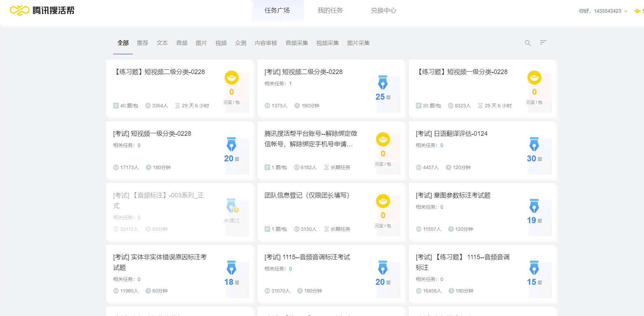Screen dimensions: 644x316
Task: Select the 推荐 category filter
Action: (143, 43)
